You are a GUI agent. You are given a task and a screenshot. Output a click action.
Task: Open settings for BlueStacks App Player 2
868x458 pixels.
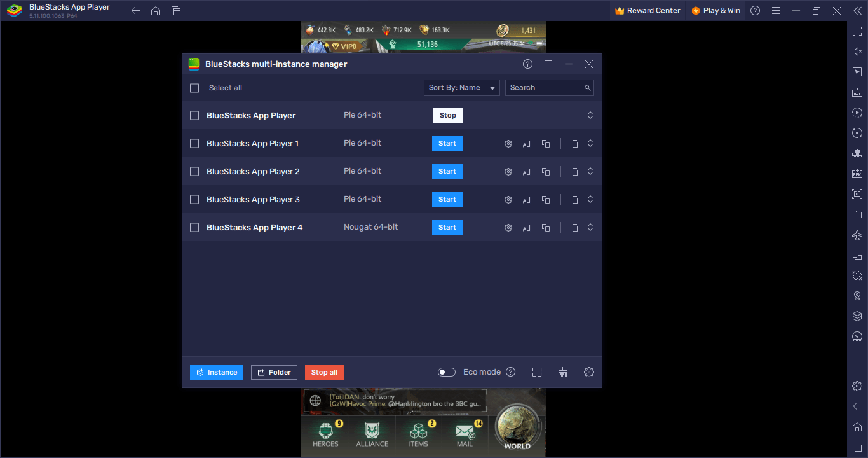508,172
